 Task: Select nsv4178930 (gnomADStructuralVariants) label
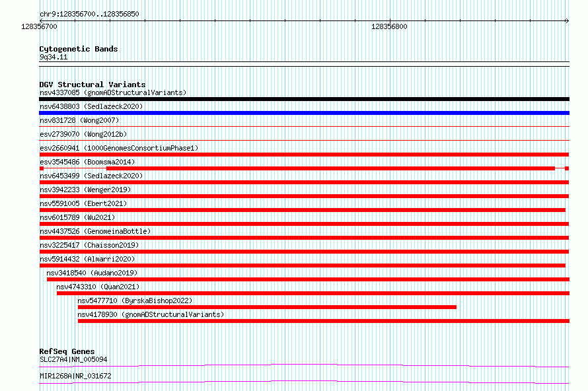click(151, 314)
